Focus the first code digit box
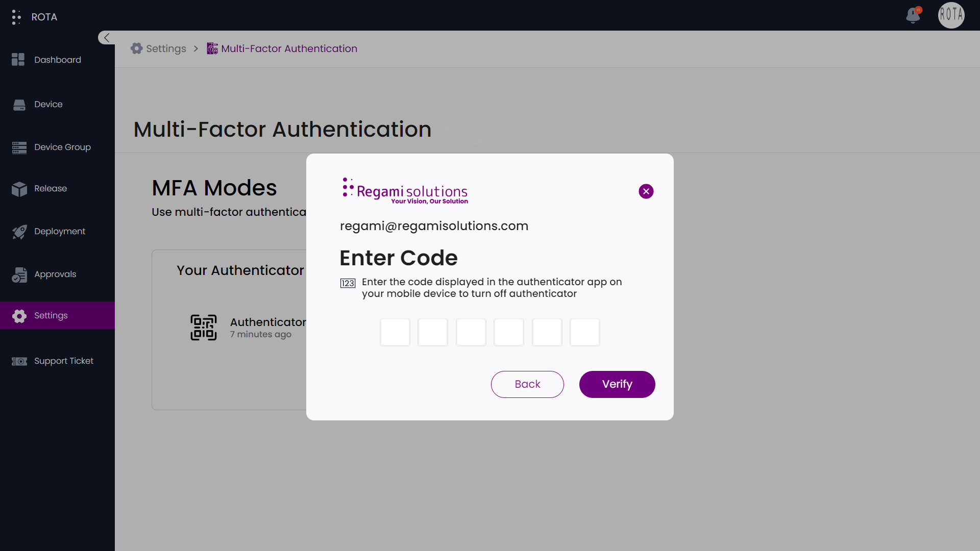 click(x=395, y=332)
